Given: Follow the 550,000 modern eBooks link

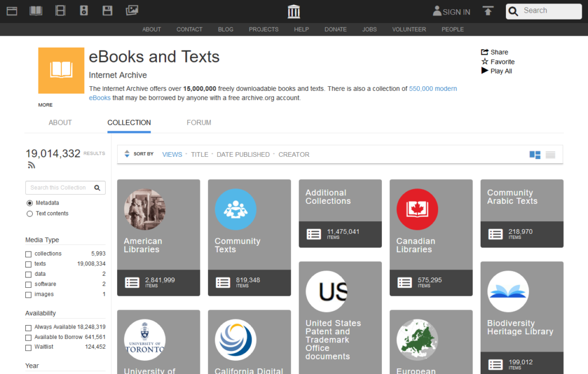Looking at the screenshot, I should (433, 89).
